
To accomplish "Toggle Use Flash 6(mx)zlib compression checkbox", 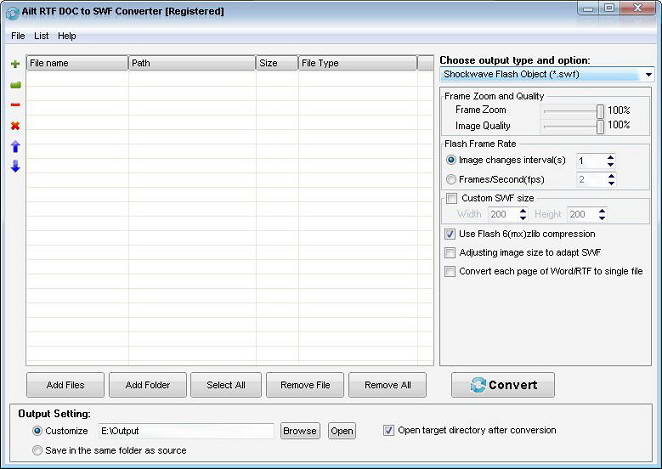I will point(450,234).
